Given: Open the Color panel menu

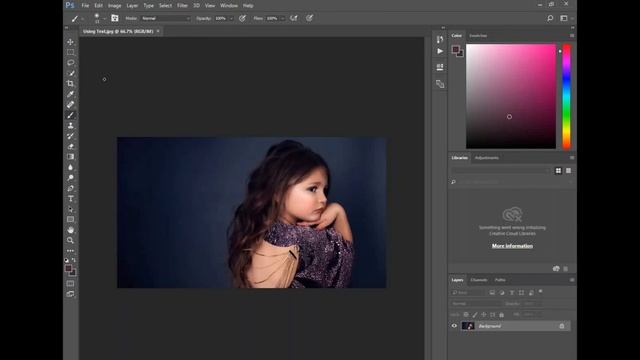Looking at the screenshot, I should 572,36.
